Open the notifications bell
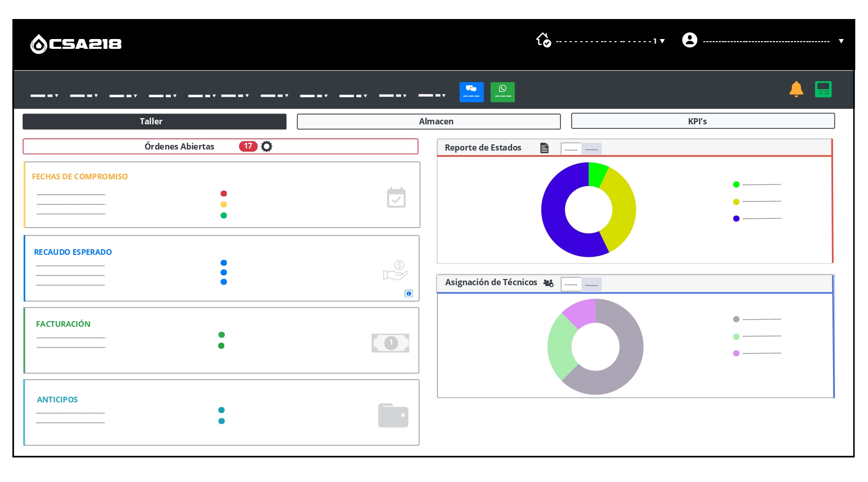Screen dimensions: 868x482 (x=795, y=89)
